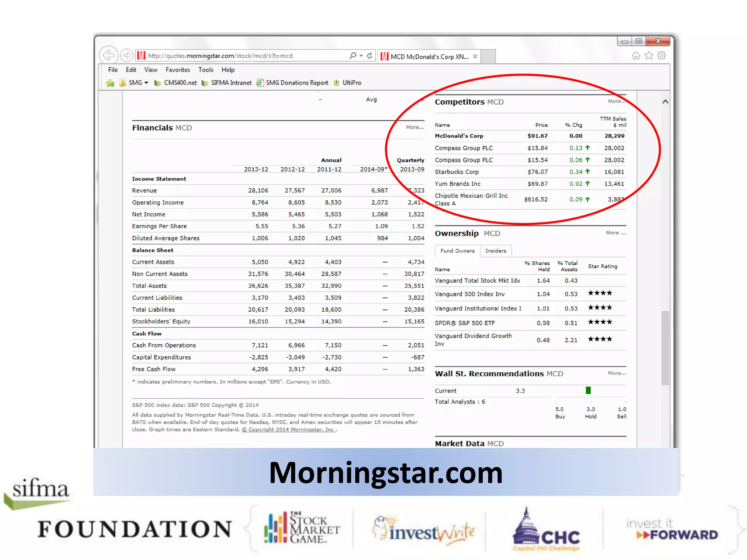
Task: Click the address bar search magnifier icon
Action: click(352, 55)
